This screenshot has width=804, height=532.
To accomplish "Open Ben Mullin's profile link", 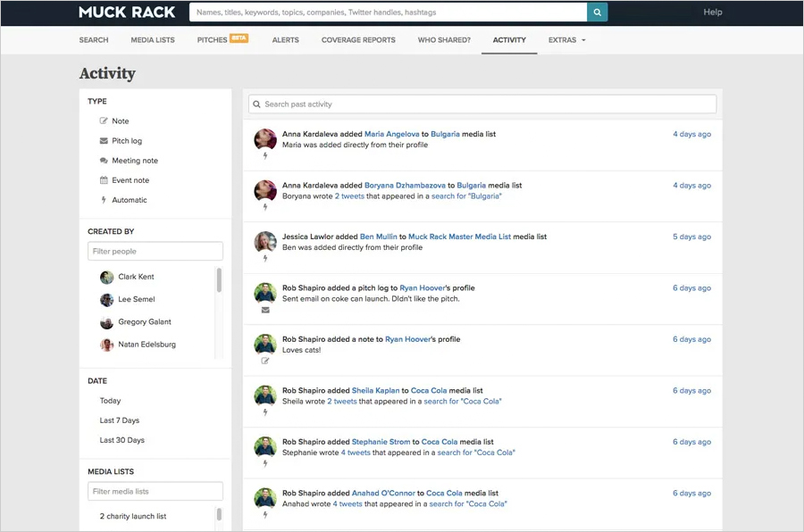I will [x=379, y=237].
